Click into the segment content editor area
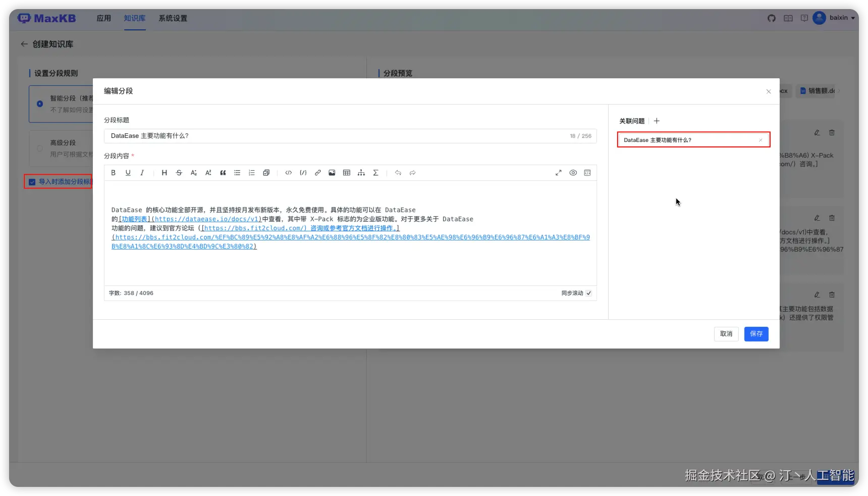Viewport: 868px width, 496px height. click(350, 233)
